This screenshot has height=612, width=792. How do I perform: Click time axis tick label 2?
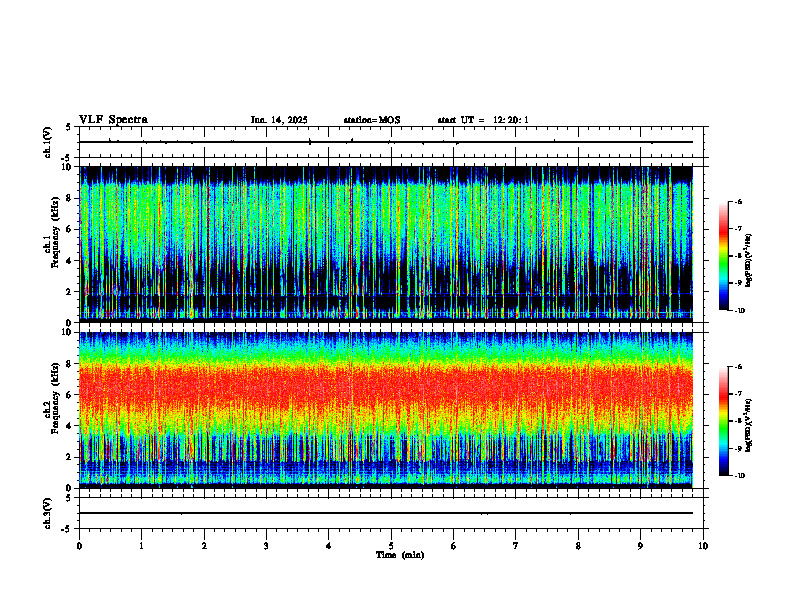pyautogui.click(x=204, y=546)
